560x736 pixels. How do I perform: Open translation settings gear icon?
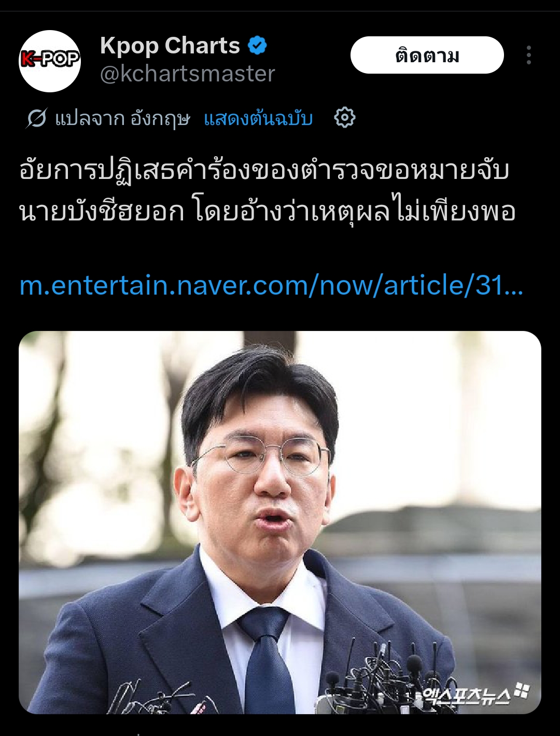tap(345, 118)
